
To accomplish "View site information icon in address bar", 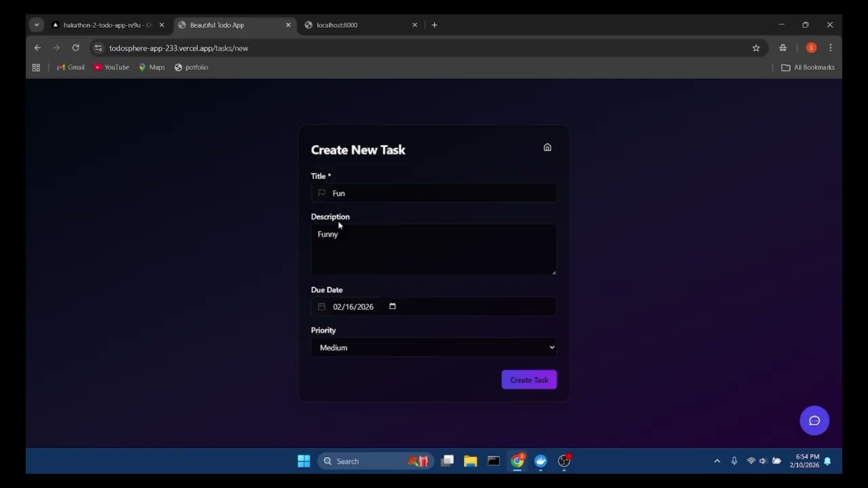I will 98,48.
